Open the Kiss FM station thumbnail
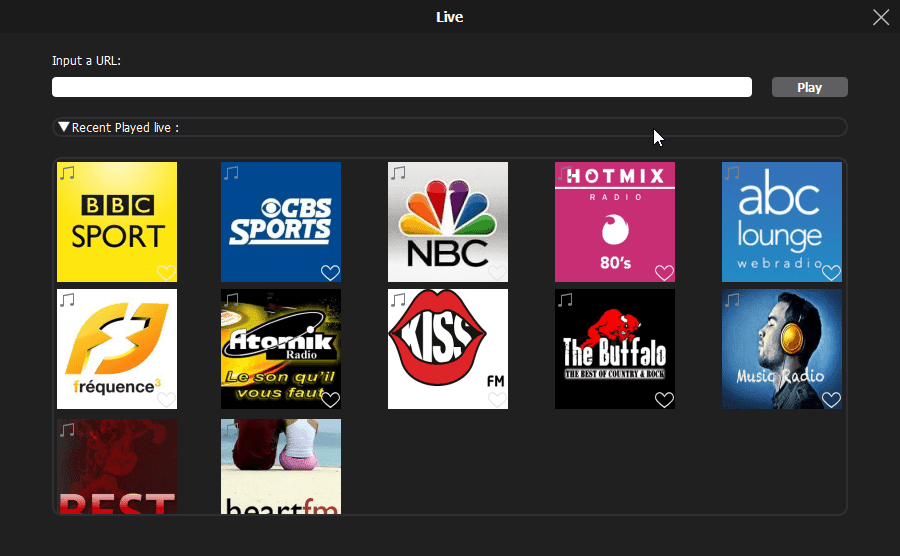Viewport: 900px width, 556px height. point(448,349)
